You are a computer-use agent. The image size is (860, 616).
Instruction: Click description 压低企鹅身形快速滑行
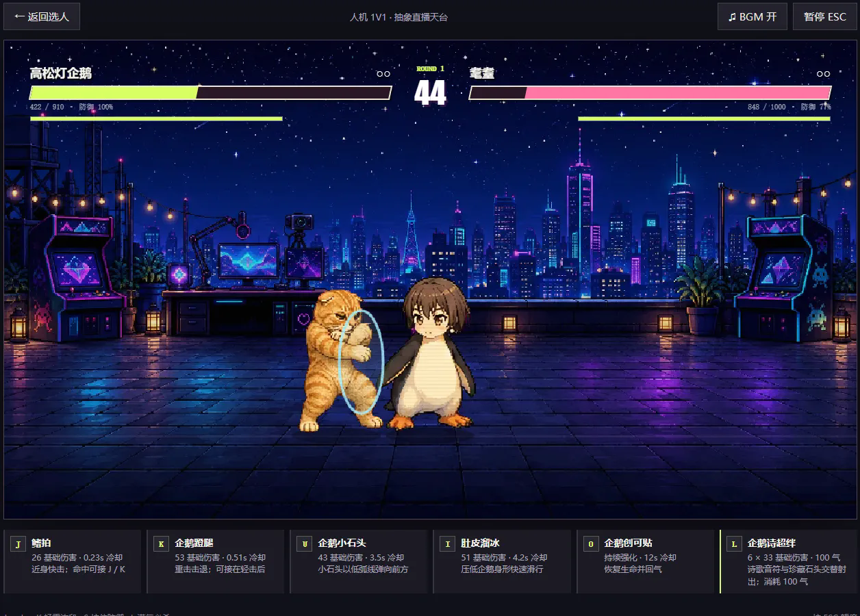pos(502,569)
